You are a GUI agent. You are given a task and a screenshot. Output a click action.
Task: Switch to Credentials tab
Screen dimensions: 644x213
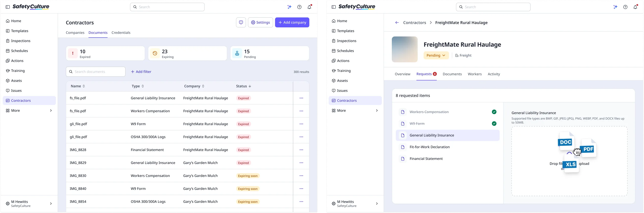(121, 33)
